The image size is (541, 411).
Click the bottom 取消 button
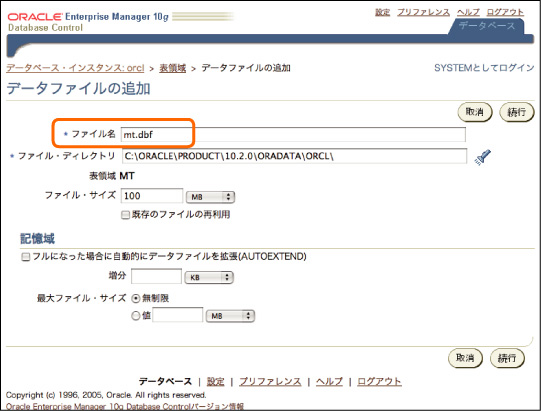(465, 358)
